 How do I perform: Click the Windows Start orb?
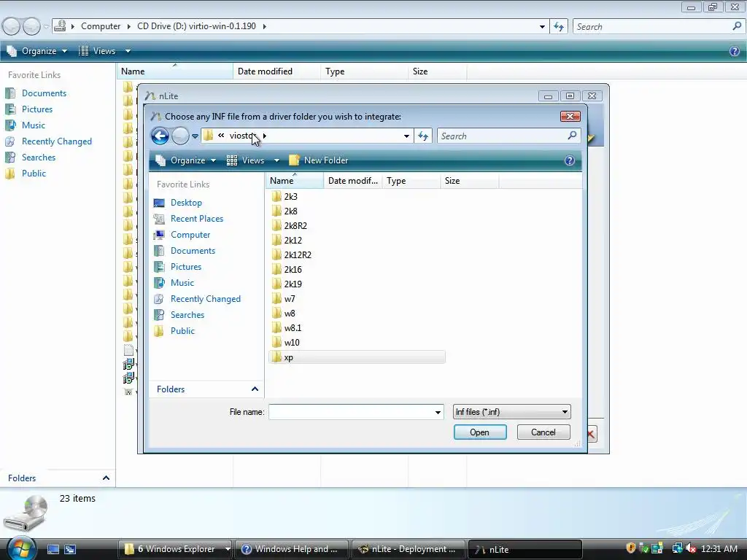coord(21,548)
